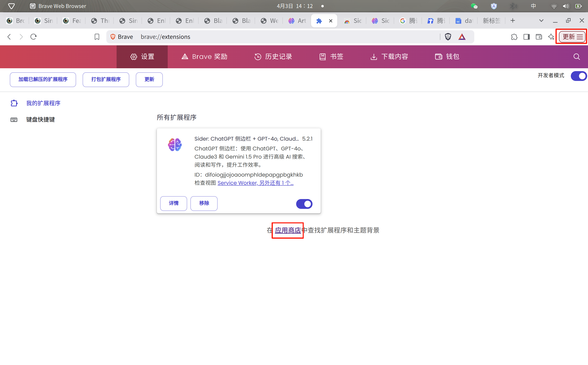This screenshot has width=588, height=365.
Task: Click the reload page icon
Action: 33,37
